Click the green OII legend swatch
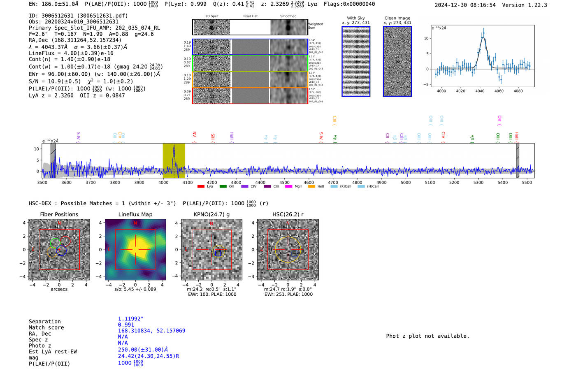This screenshot has height=392, width=576. click(223, 187)
